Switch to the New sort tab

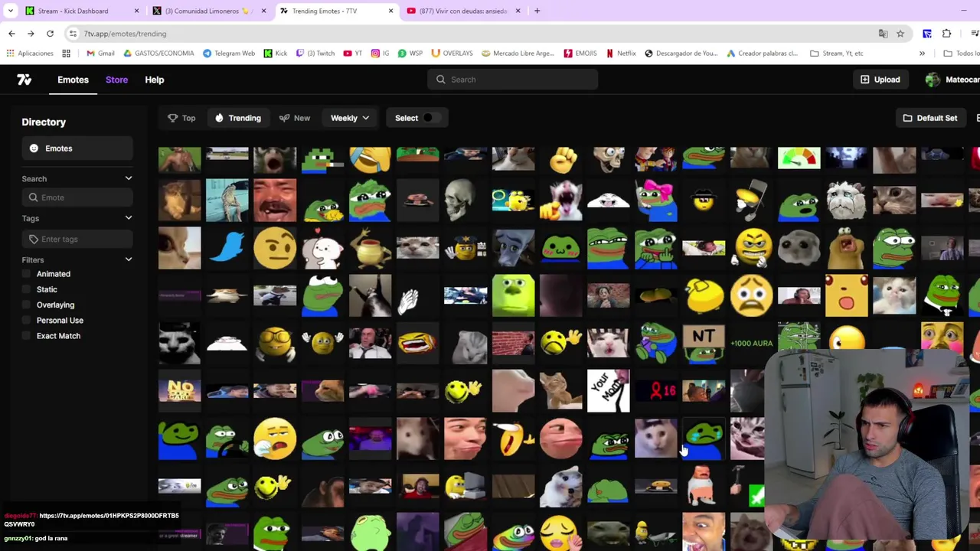(295, 118)
